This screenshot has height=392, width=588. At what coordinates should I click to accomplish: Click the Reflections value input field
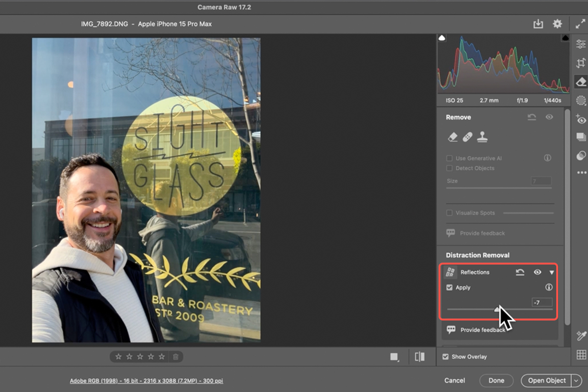point(541,302)
